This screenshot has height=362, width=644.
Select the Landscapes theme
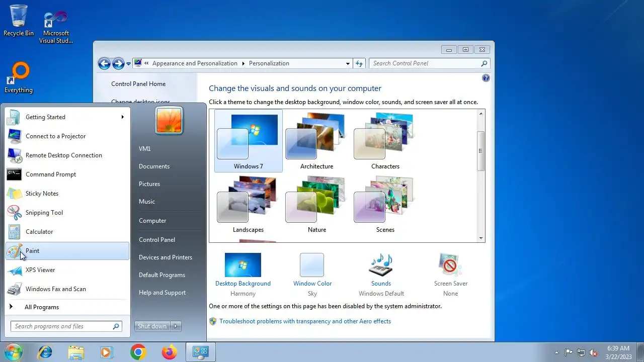tap(249, 204)
